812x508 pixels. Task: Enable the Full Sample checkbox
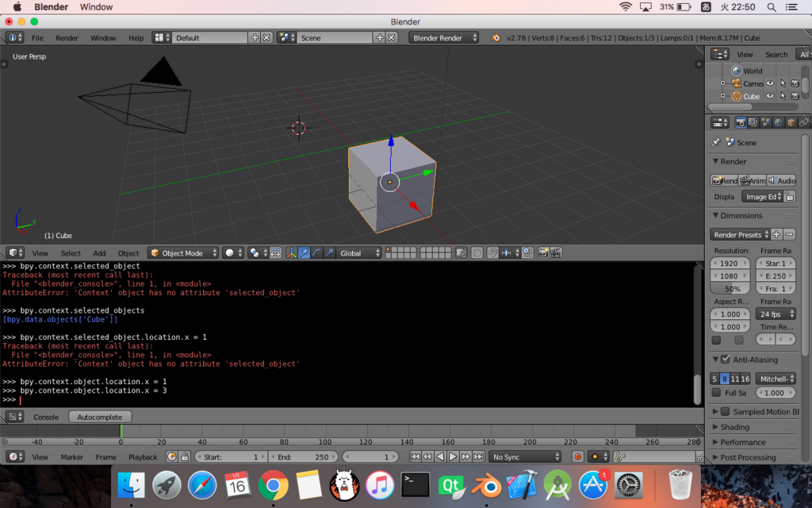tap(716, 393)
